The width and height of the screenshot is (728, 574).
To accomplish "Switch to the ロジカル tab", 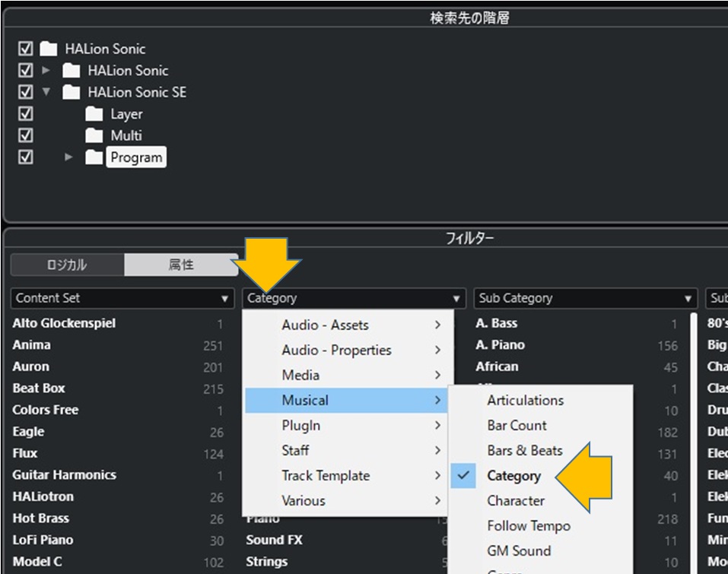I will pos(67,265).
